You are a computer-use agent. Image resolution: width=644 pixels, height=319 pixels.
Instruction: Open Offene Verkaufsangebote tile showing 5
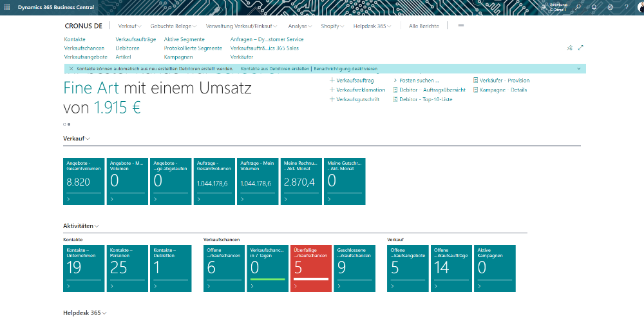click(408, 269)
